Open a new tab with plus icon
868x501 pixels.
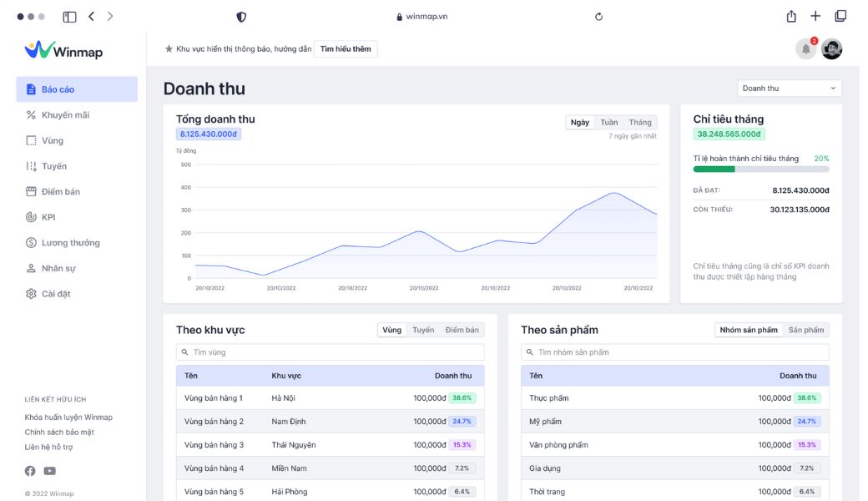[815, 16]
